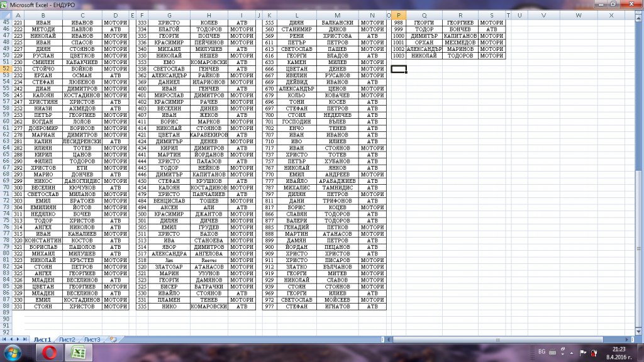Viewport: 644px width, 362px height.
Task: Click the next sheet navigation arrow
Action: coord(18,339)
